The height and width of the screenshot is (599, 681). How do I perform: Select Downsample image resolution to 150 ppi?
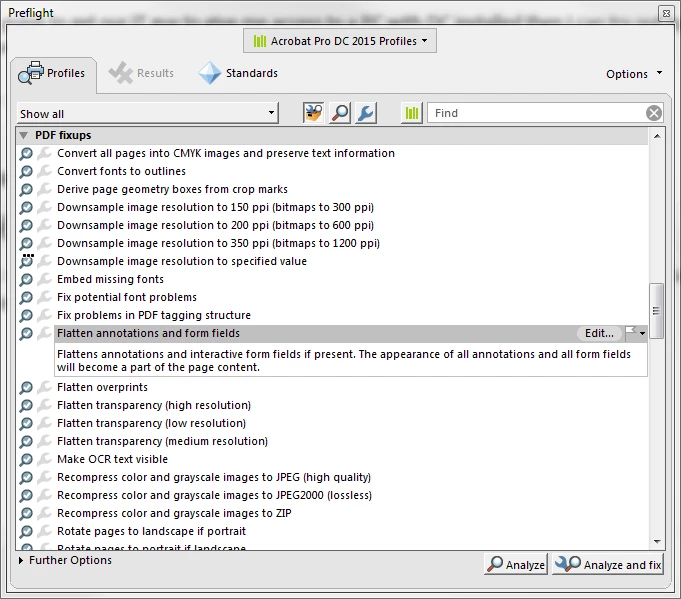click(215, 207)
